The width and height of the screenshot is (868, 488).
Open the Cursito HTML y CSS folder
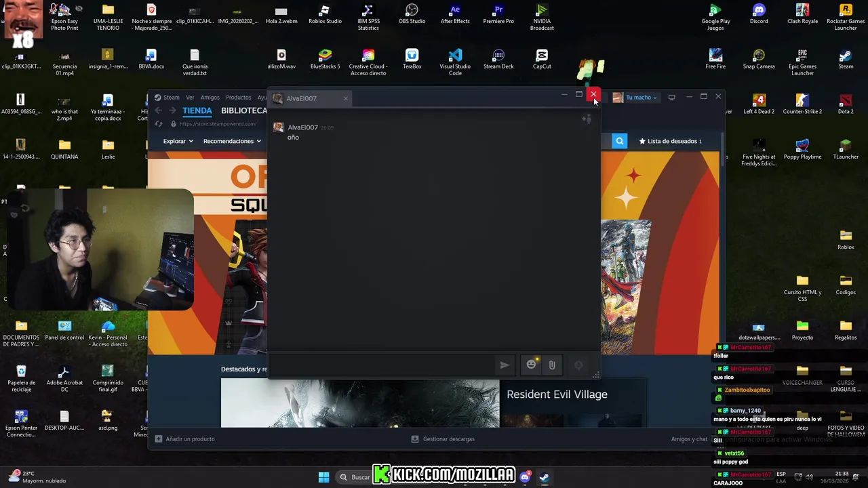802,289
